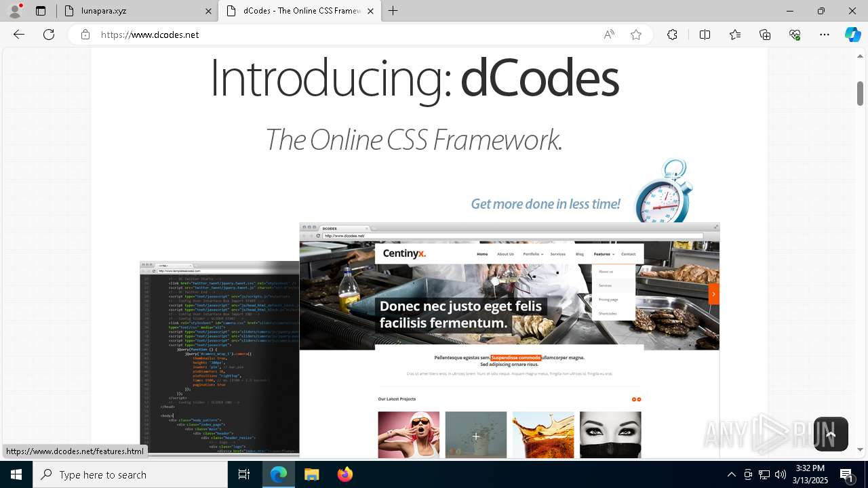Open Home in Centinyx preview menu
Image resolution: width=868 pixels, height=488 pixels.
point(482,254)
